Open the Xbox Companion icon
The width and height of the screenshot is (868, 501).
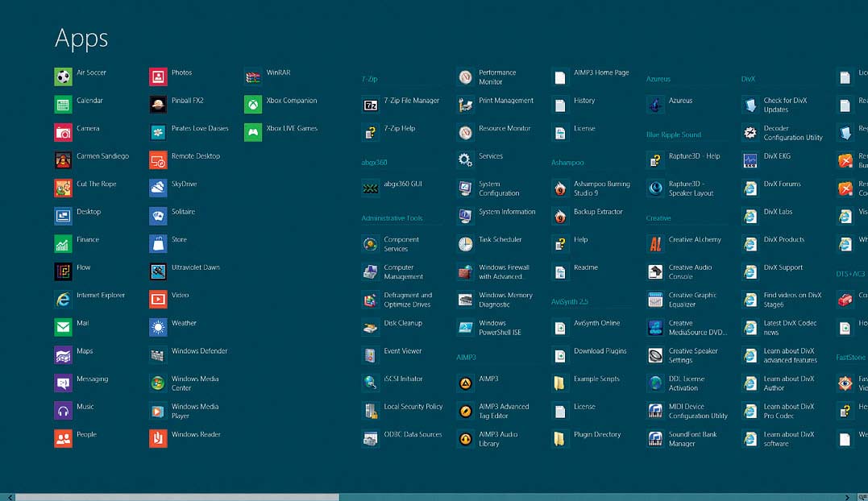[x=253, y=105]
